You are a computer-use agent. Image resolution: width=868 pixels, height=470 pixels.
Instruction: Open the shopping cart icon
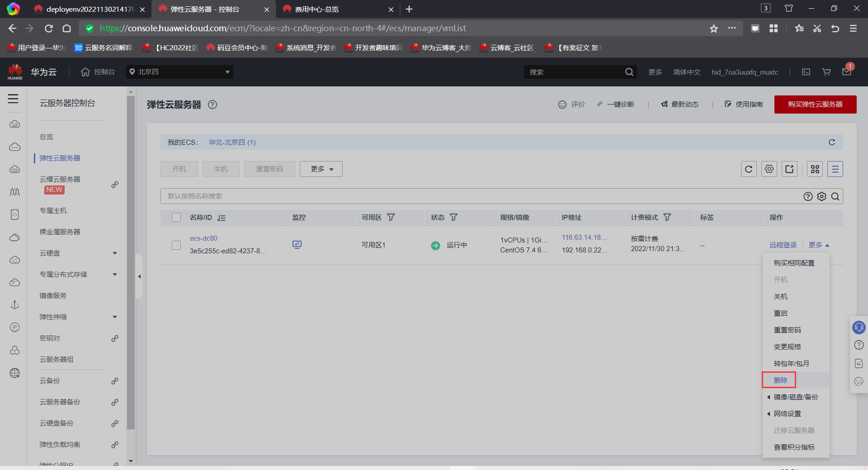826,72
